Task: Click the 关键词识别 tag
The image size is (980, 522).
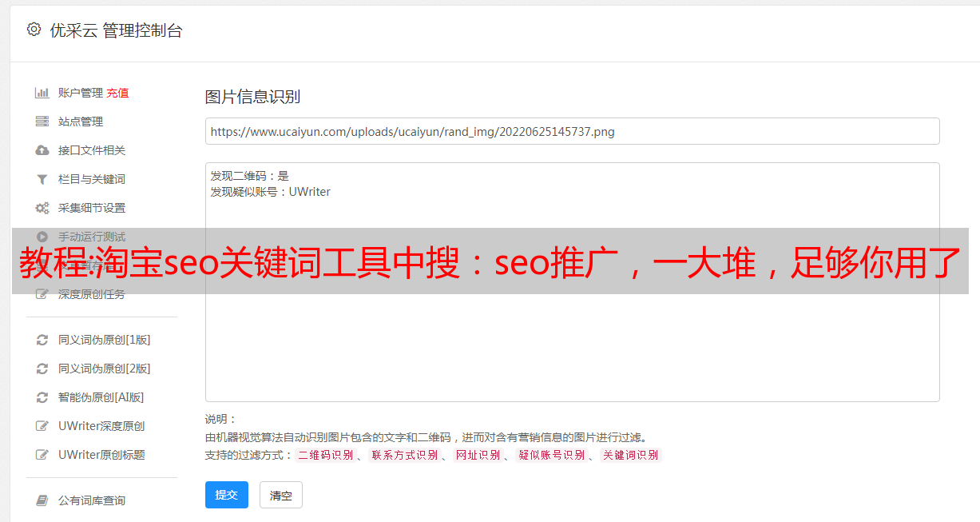Action: 630,455
